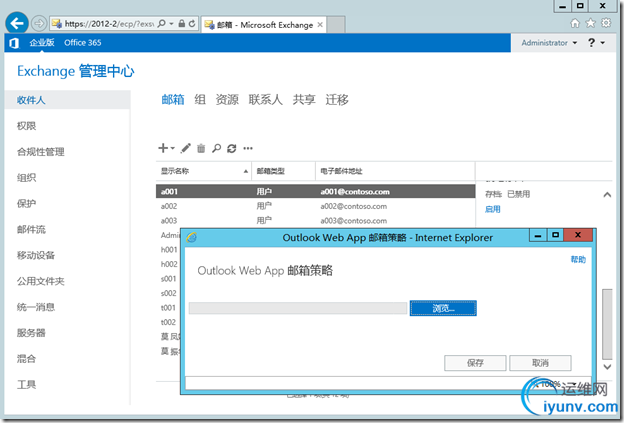Open 保护 in the left navigation
This screenshot has width=624, height=423.
click(x=27, y=203)
